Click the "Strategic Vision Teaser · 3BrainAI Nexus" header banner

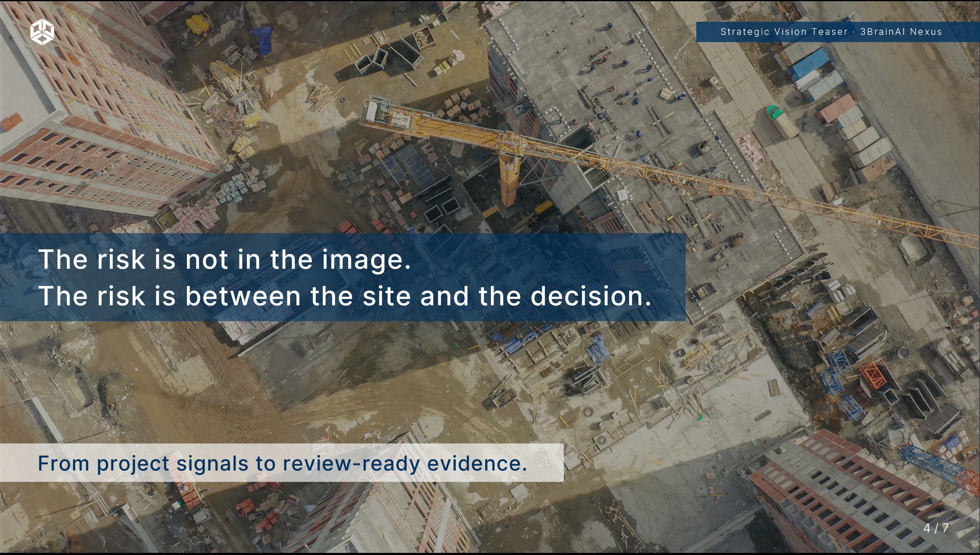coord(838,32)
